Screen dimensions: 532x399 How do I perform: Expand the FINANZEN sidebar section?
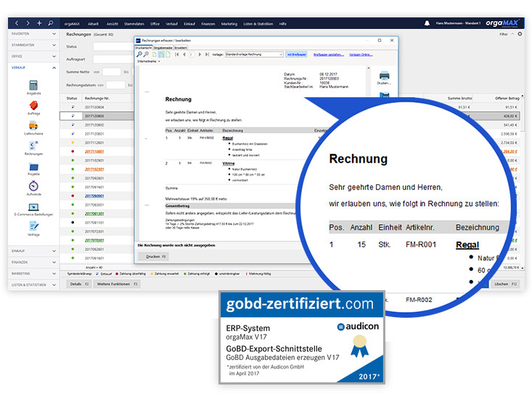pos(33,263)
